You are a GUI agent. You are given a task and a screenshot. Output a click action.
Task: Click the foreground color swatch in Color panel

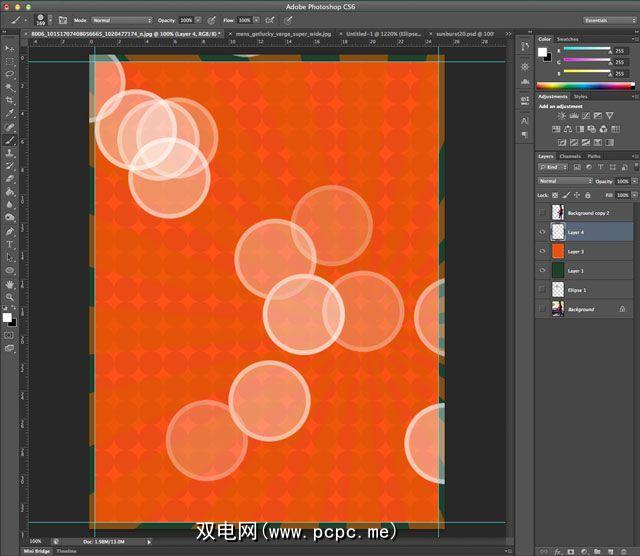coord(543,51)
